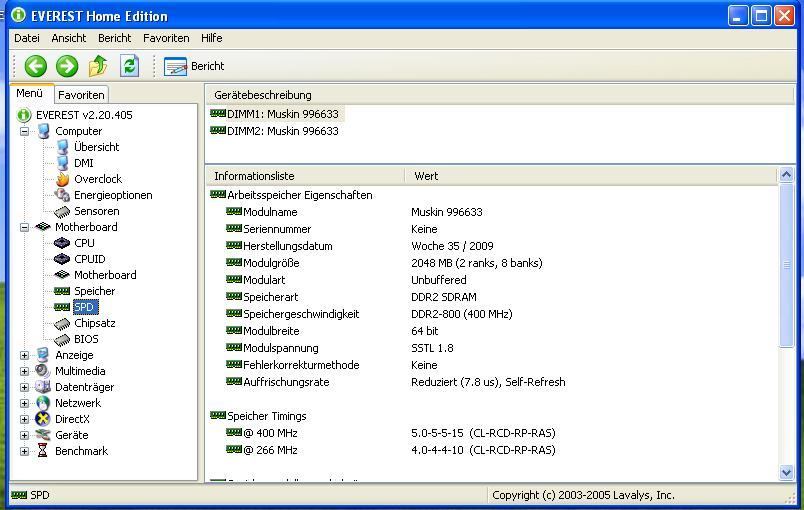The image size is (804, 510).
Task: Refresh the view with the refresh icon
Action: click(x=129, y=66)
